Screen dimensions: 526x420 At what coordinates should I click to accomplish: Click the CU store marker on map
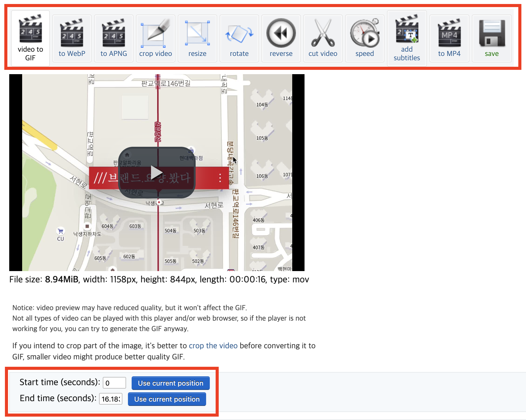coord(61,234)
